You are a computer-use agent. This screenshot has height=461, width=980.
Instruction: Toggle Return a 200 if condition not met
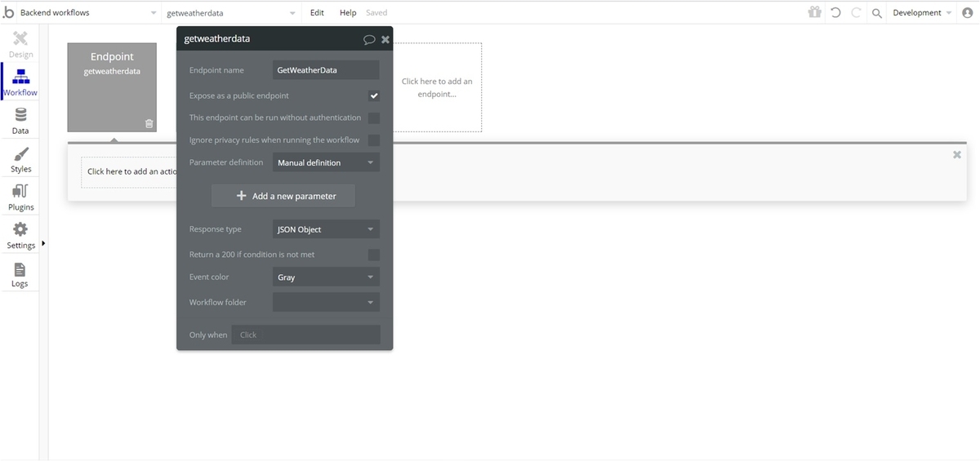pos(374,255)
